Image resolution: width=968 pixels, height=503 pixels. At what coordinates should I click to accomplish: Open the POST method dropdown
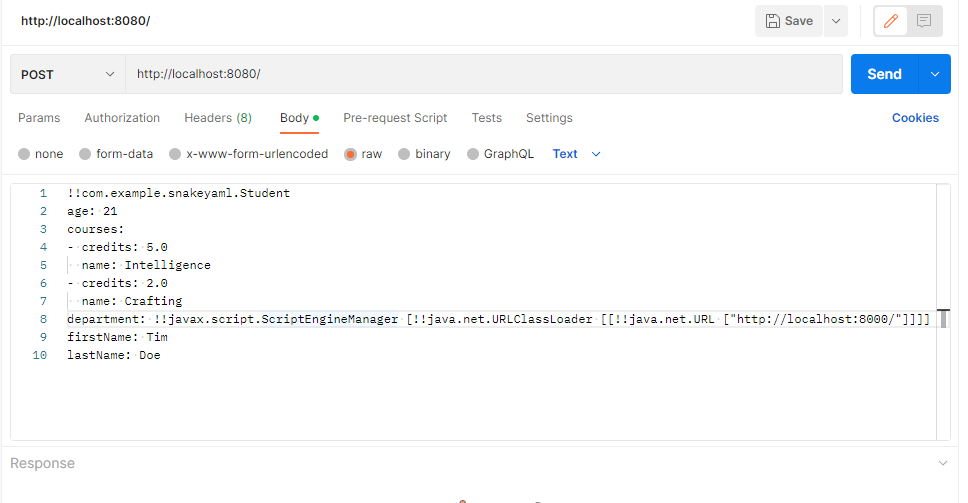point(68,74)
